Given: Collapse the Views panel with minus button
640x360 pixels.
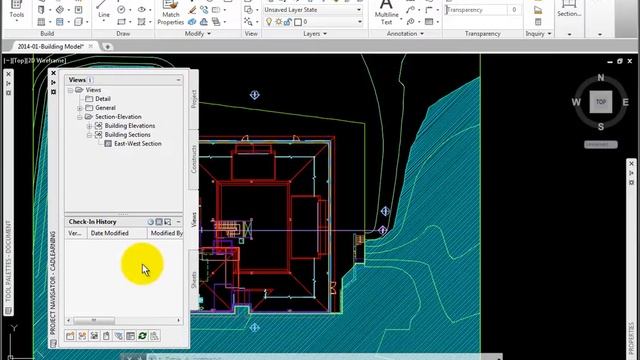Looking at the screenshot, I should [x=178, y=80].
